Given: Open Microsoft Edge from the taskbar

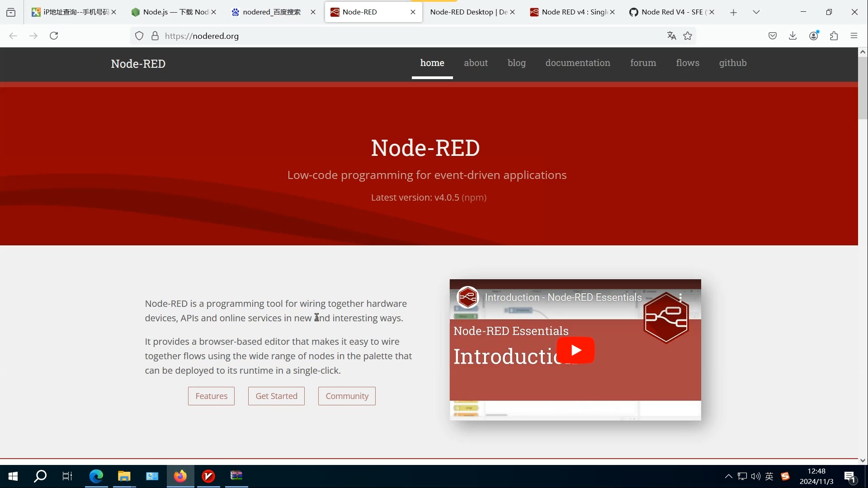Looking at the screenshot, I should click(96, 476).
